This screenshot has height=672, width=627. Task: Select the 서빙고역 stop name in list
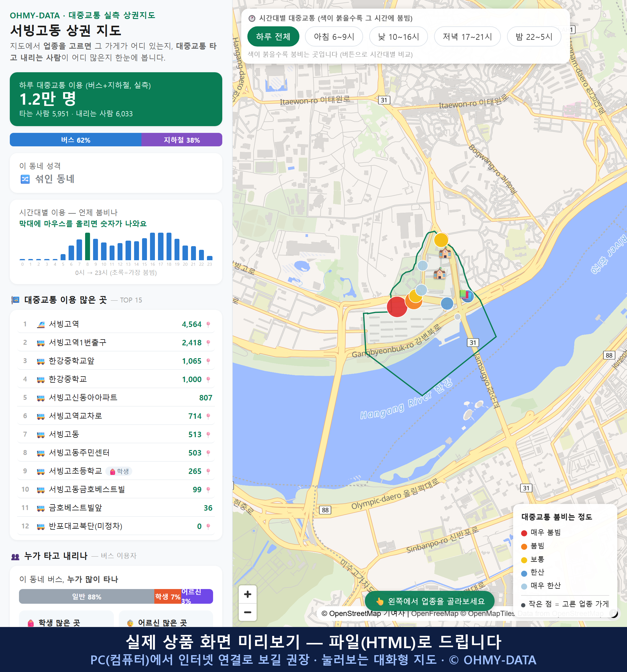pos(64,324)
